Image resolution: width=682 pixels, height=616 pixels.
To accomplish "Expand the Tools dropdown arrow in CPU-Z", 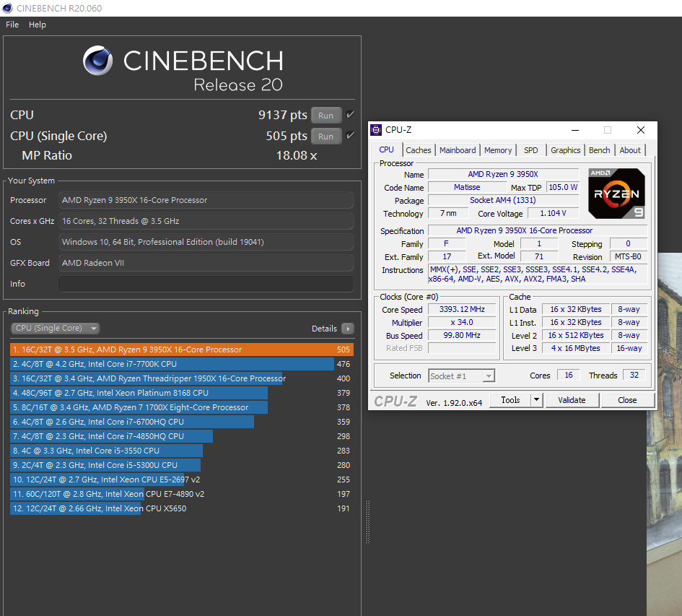I will [537, 399].
